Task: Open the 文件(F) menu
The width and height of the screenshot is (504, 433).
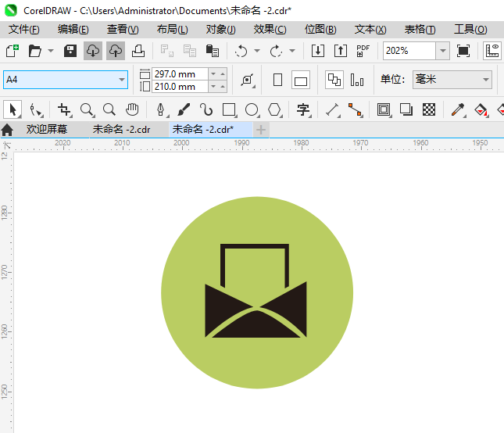Action: (24, 30)
